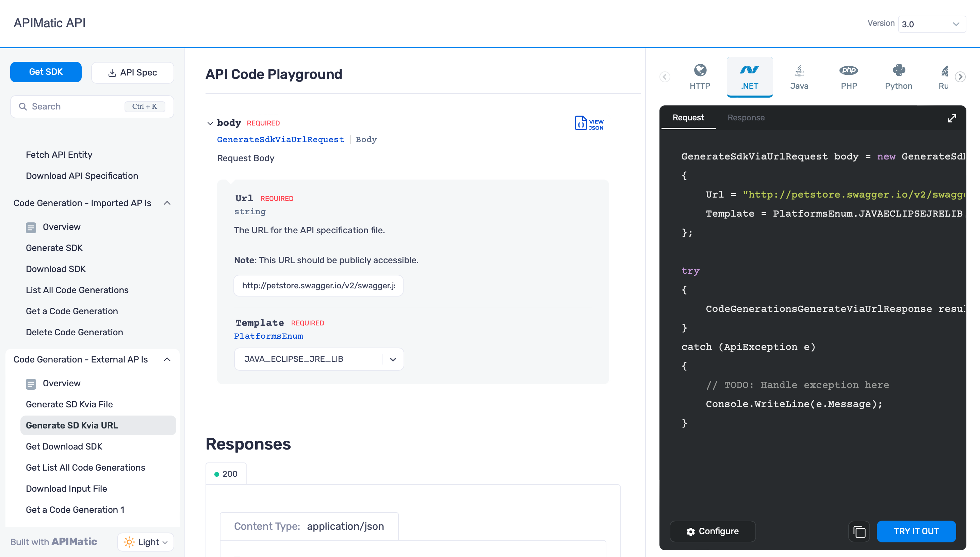
Task: Open List All Code Generations
Action: click(x=77, y=290)
